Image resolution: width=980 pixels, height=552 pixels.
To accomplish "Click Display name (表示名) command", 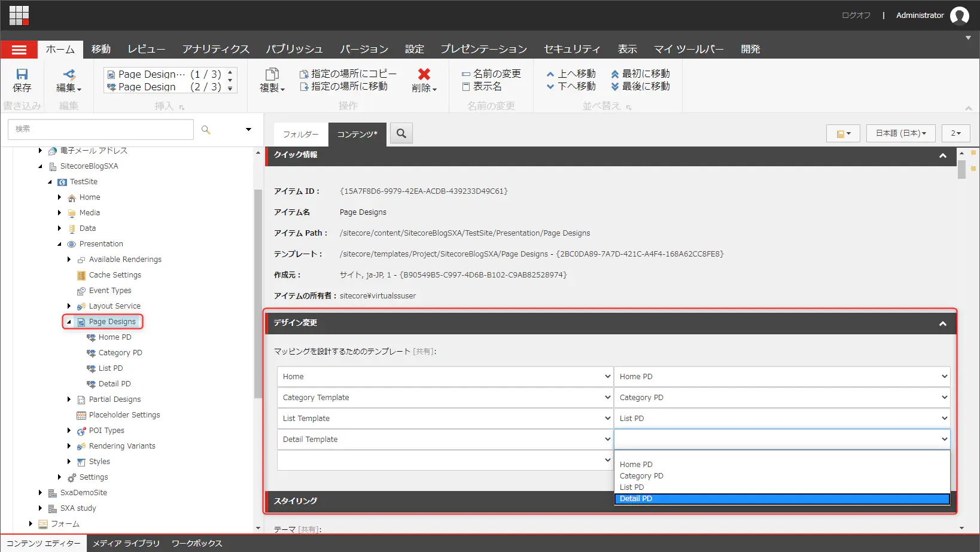I will pos(482,86).
